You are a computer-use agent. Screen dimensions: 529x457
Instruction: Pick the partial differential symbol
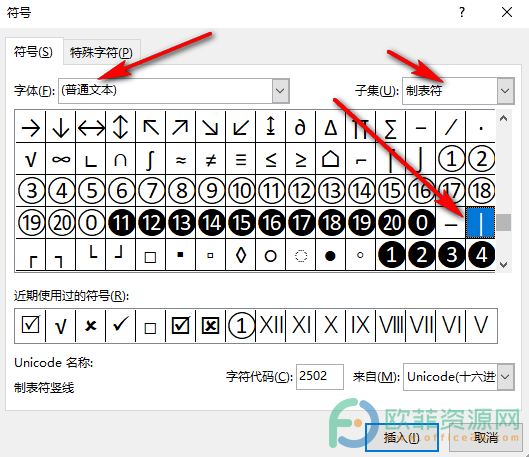click(x=301, y=127)
